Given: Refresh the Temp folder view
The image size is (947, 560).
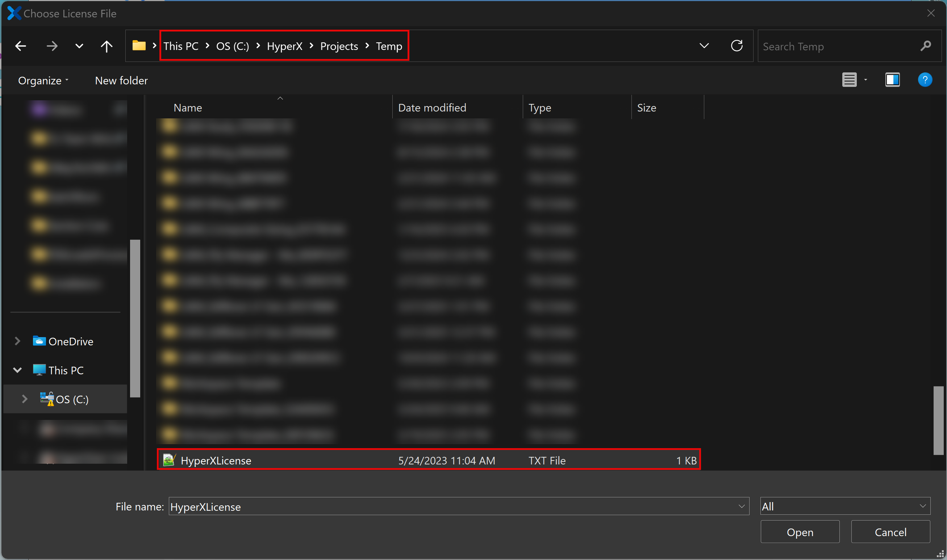Looking at the screenshot, I should coord(737,46).
